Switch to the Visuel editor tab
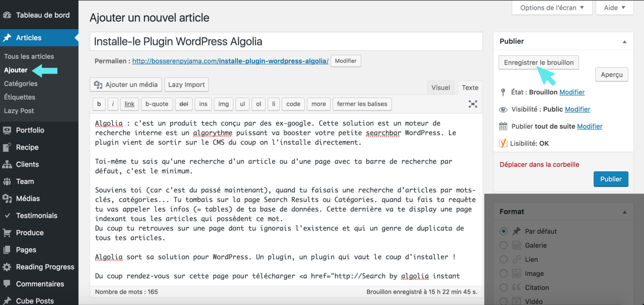Image resolution: width=644 pixels, height=305 pixels. 441,88
